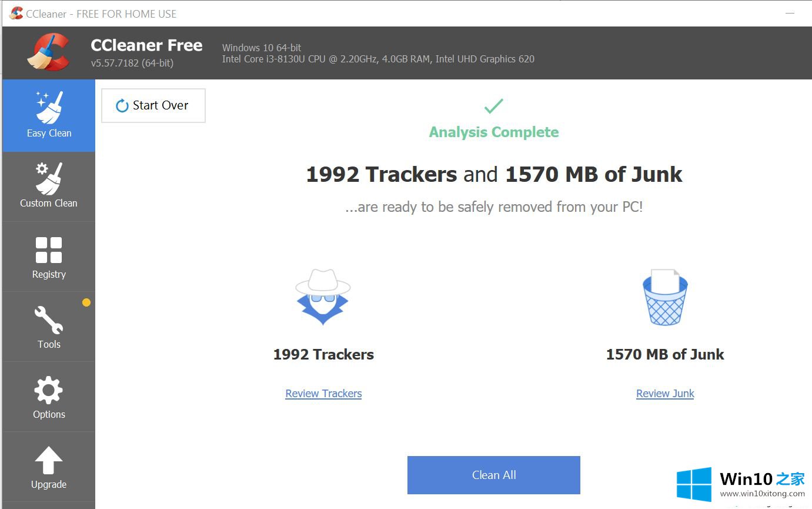Click the Start Over button
812x509 pixels.
coord(153,105)
